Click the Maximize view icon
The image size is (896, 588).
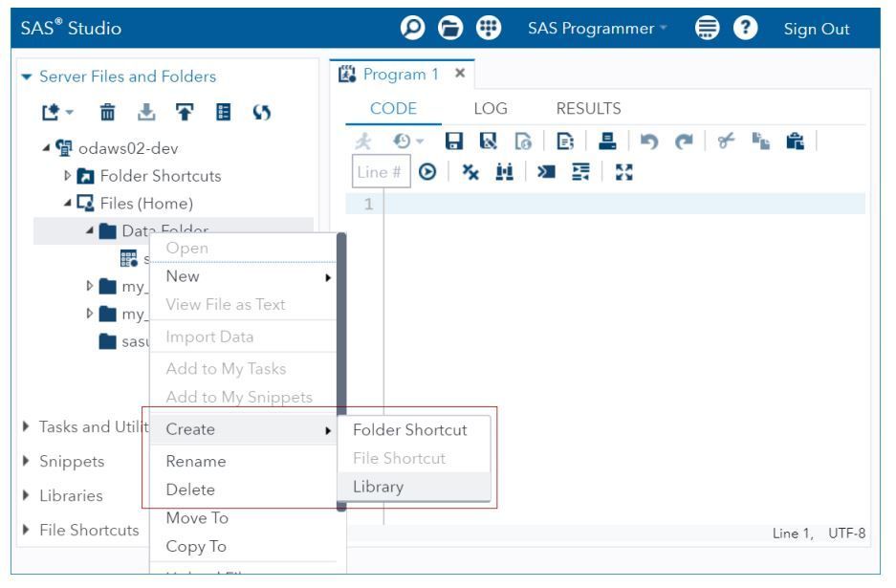624,171
